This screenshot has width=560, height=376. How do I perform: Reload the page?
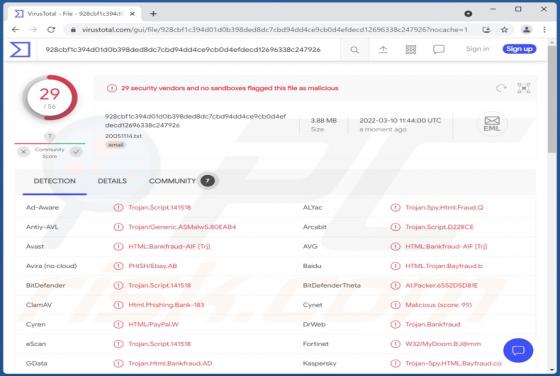(x=51, y=30)
